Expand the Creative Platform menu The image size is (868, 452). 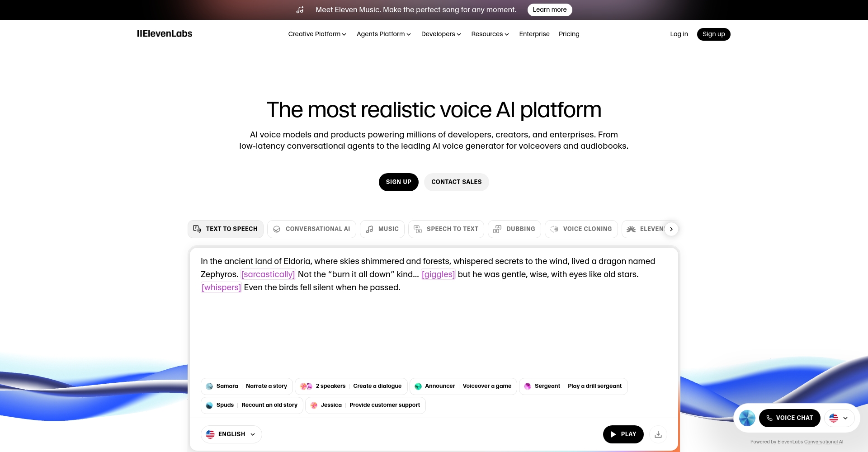(x=317, y=34)
